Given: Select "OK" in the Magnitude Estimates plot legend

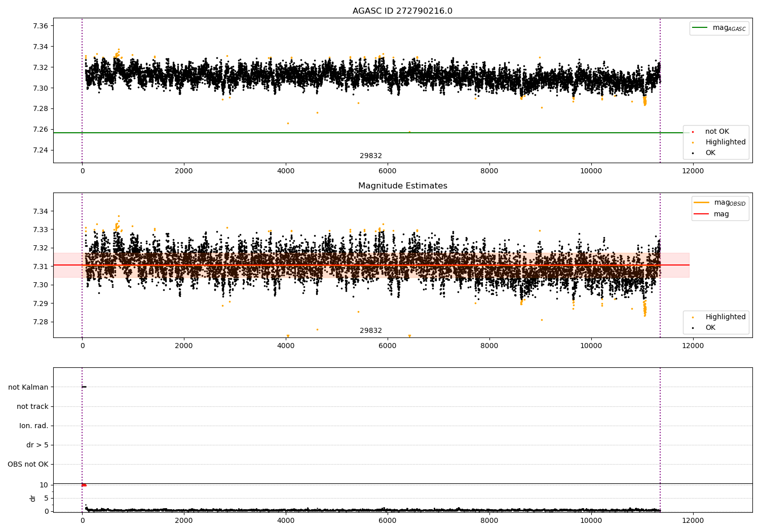Looking at the screenshot, I should tap(710, 328).
